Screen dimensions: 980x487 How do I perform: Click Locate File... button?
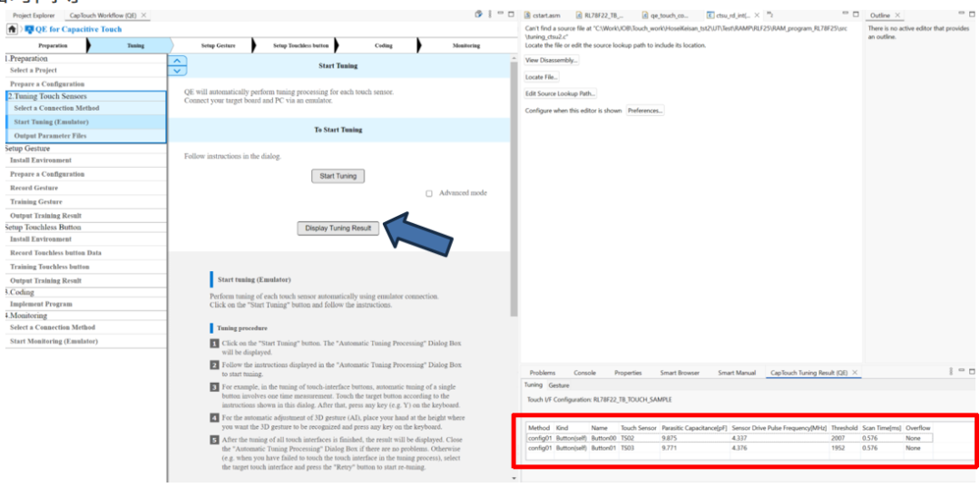pyautogui.click(x=542, y=77)
